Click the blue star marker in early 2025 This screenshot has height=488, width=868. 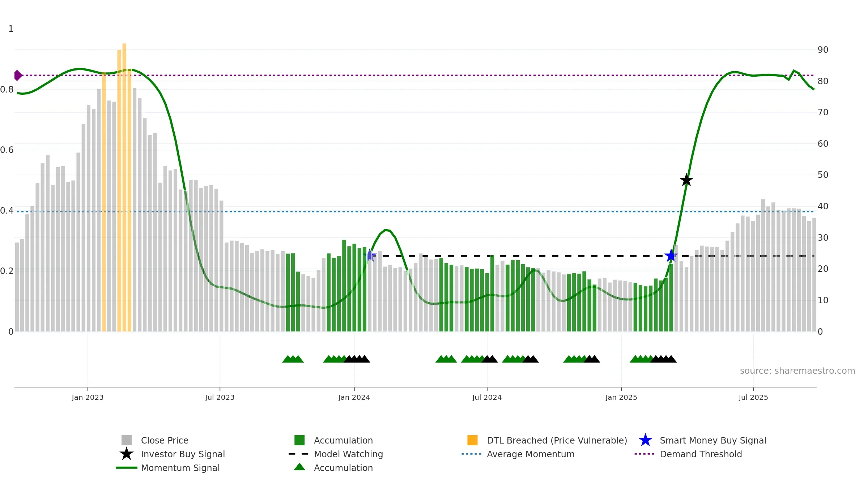coord(671,256)
